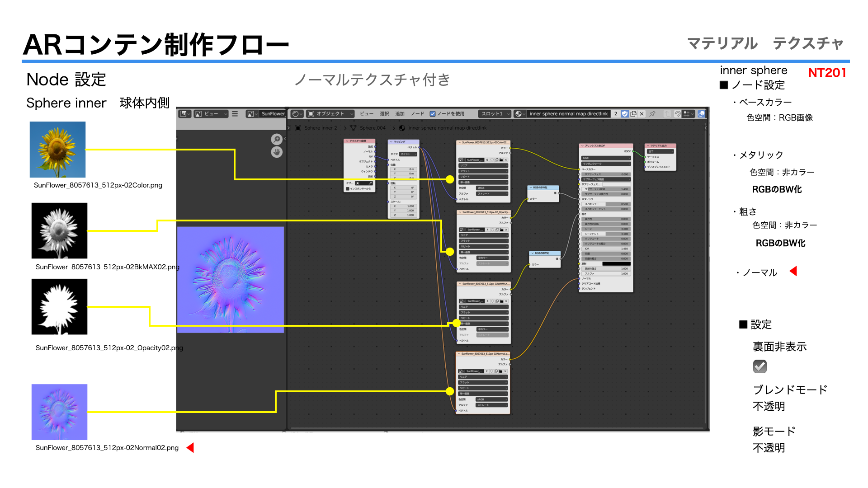Adjust the シーンチント slider in Principled BSDF
The image size is (868, 488).
pos(606,234)
